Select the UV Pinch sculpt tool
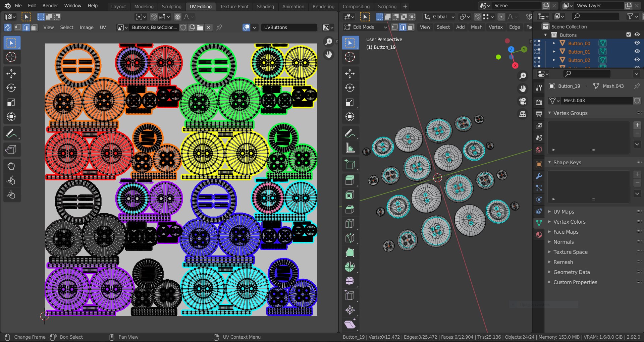 coord(11,195)
